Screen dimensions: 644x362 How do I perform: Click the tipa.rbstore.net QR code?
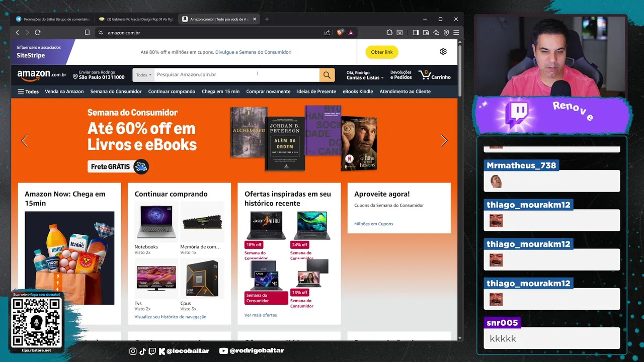tap(36, 322)
